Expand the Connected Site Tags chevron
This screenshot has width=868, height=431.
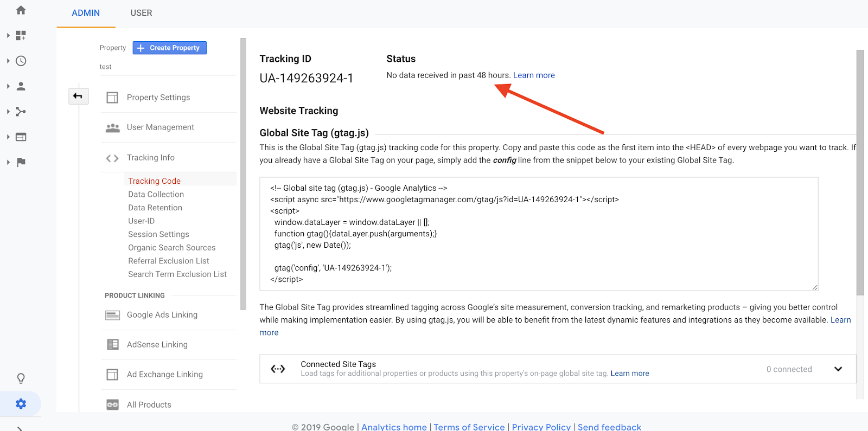pyautogui.click(x=838, y=369)
